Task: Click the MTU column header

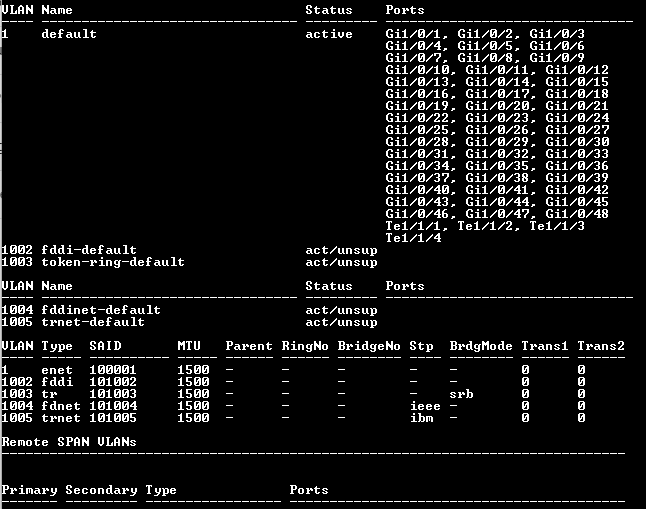Action: click(189, 346)
